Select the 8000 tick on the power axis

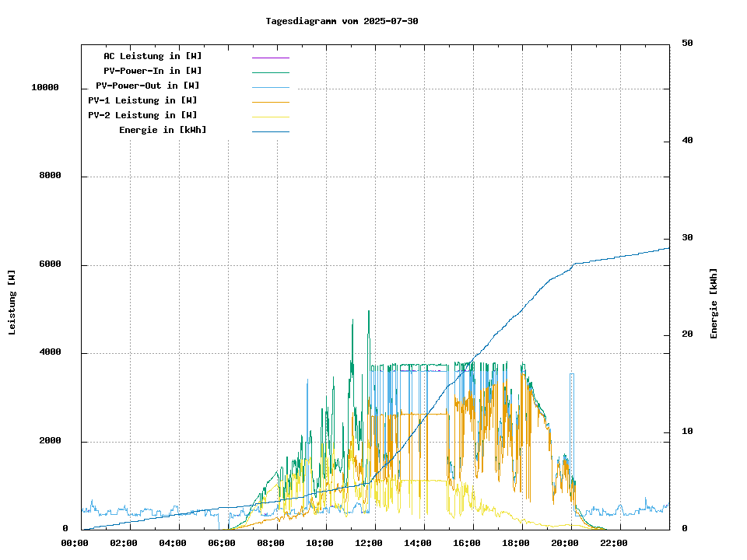tap(50, 176)
